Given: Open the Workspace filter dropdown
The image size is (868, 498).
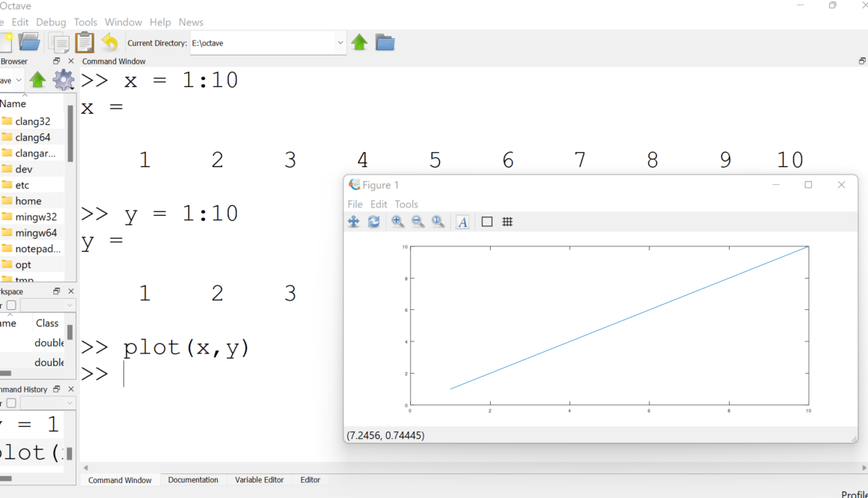Looking at the screenshot, I should [69, 306].
